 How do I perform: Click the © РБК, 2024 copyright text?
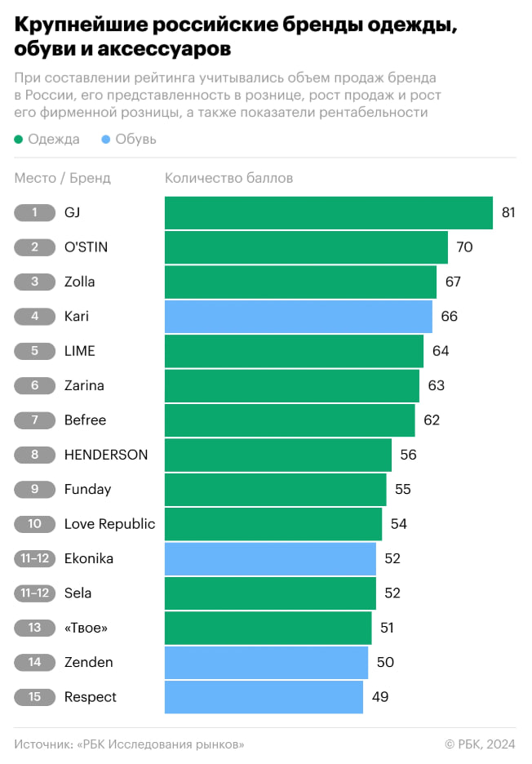pyautogui.click(x=481, y=744)
